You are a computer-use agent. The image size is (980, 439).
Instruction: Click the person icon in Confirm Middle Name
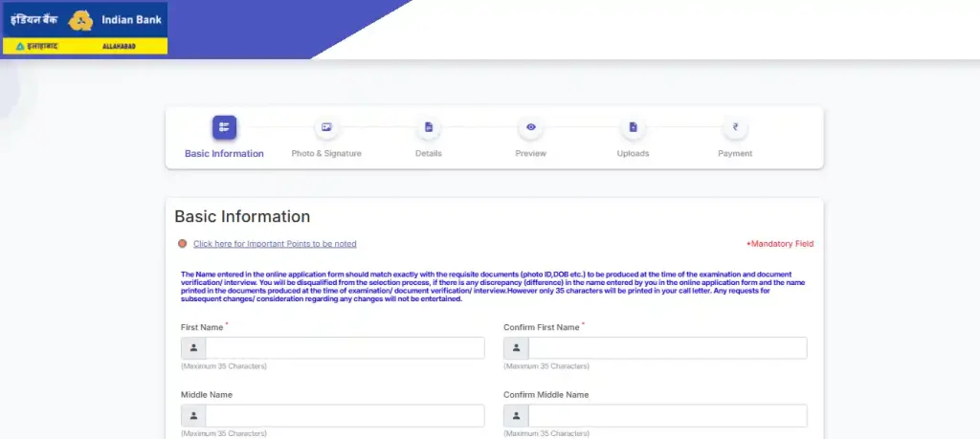click(516, 416)
